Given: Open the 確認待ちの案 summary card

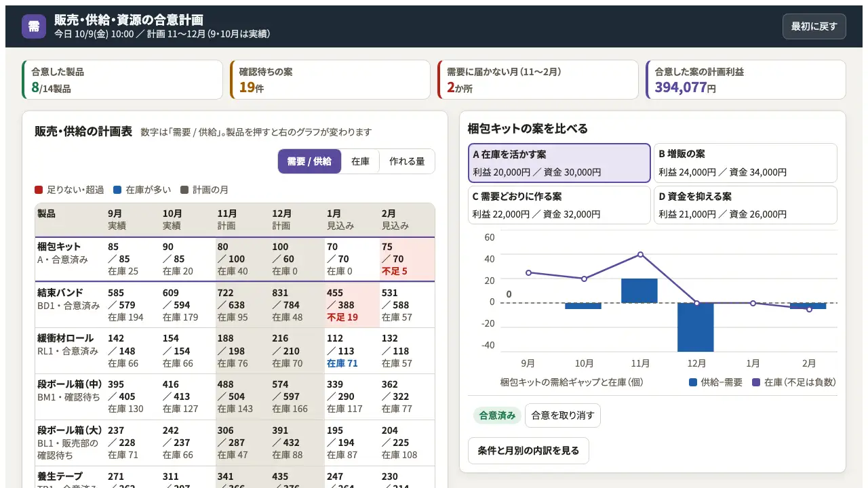Looking at the screenshot, I should coord(330,80).
